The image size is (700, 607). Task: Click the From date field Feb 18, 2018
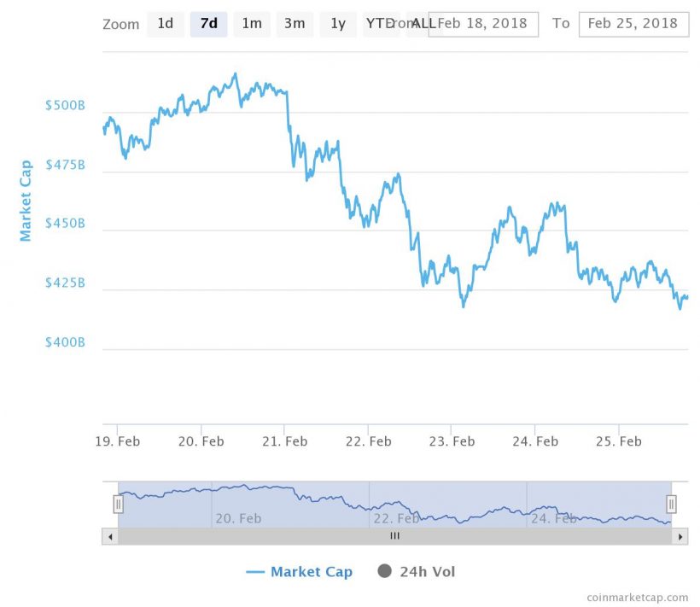coord(483,24)
